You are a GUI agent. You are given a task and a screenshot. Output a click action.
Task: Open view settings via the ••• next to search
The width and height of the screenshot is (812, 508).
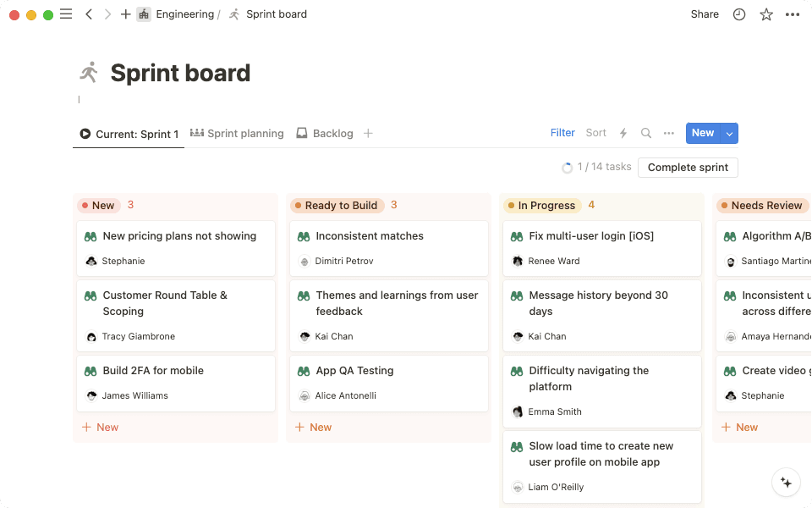[668, 133]
